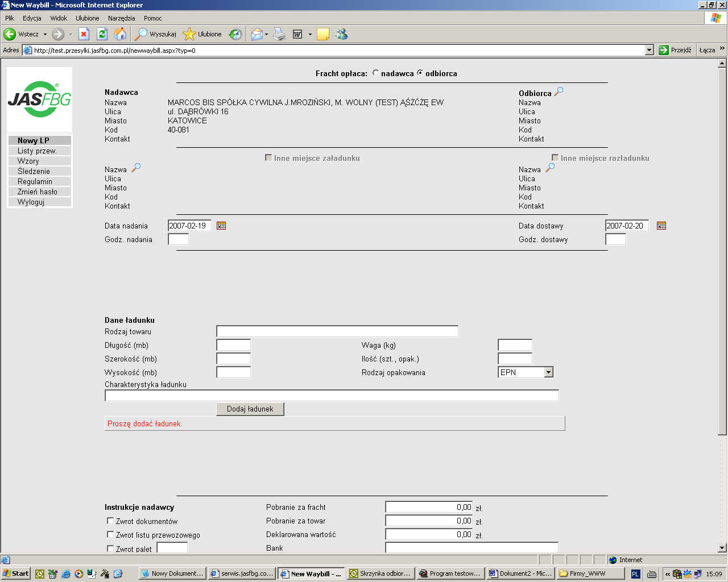
Task: Search unloading place Nazwa magnifier
Action: point(550,168)
